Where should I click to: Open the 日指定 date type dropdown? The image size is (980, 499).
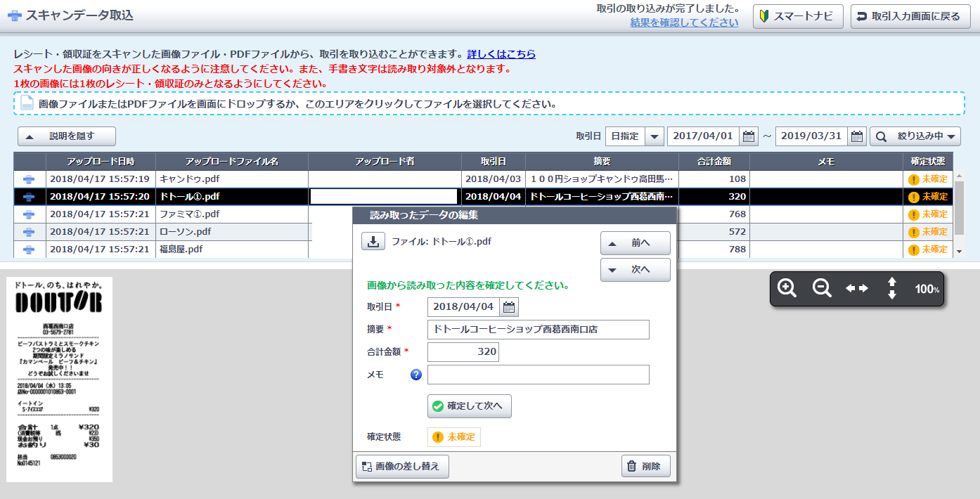(x=634, y=136)
